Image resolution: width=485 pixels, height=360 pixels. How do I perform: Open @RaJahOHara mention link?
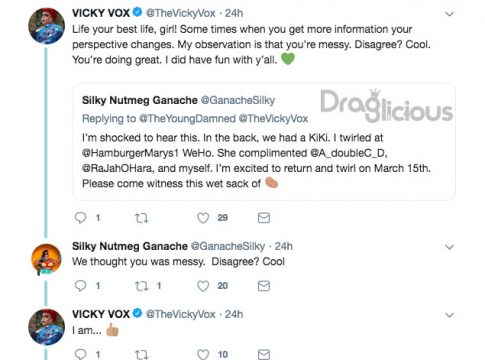pyautogui.click(x=118, y=168)
